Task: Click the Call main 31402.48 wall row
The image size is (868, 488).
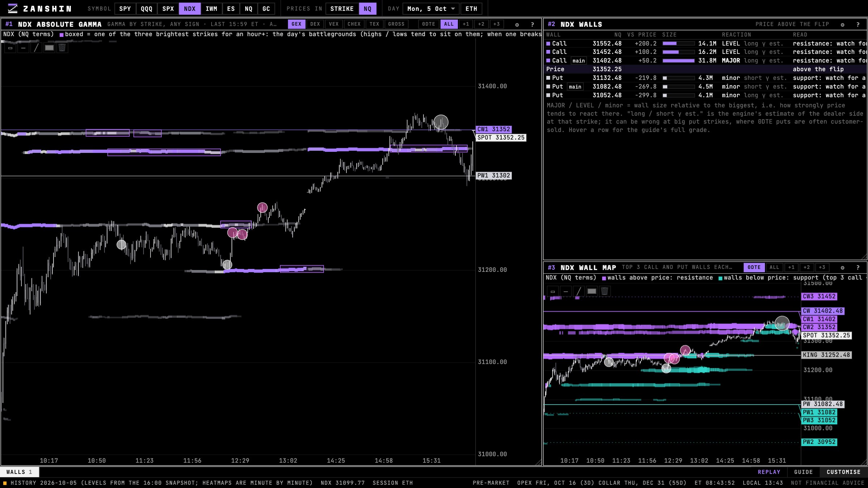Action: [x=706, y=61]
